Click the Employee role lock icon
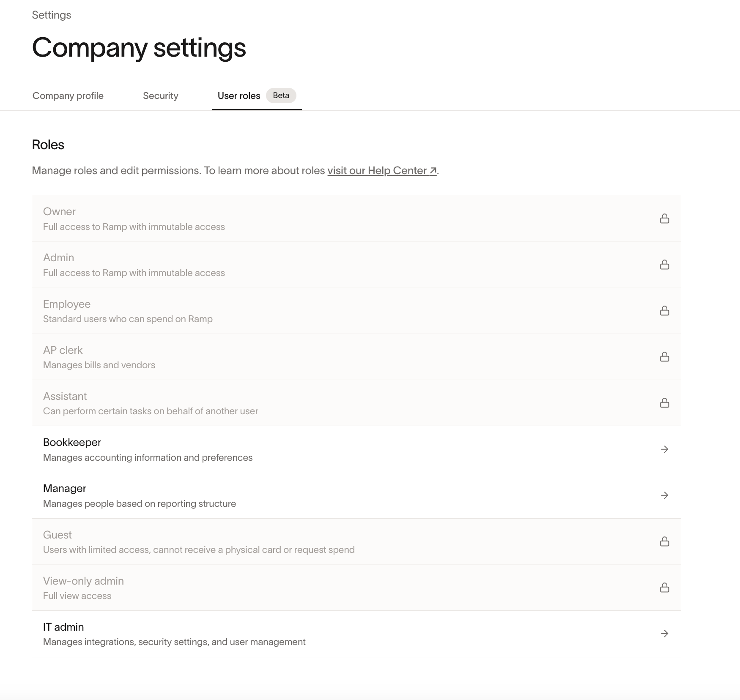Image resolution: width=740 pixels, height=700 pixels. 664,311
